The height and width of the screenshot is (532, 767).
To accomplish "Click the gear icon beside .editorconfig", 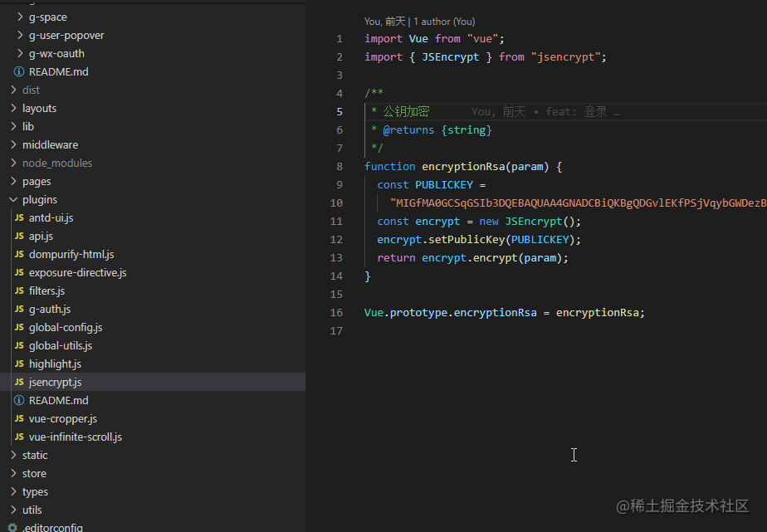I will [12, 528].
